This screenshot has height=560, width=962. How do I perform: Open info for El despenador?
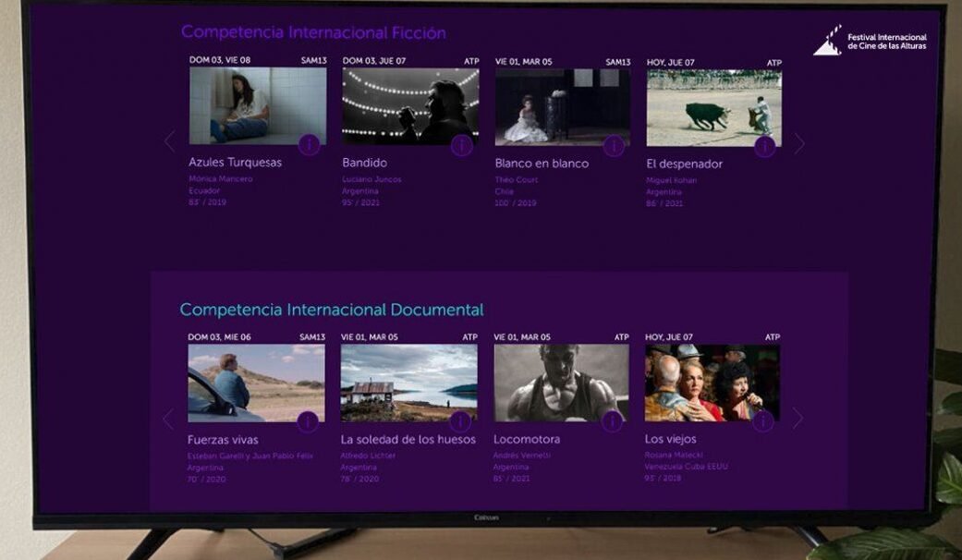click(x=765, y=143)
